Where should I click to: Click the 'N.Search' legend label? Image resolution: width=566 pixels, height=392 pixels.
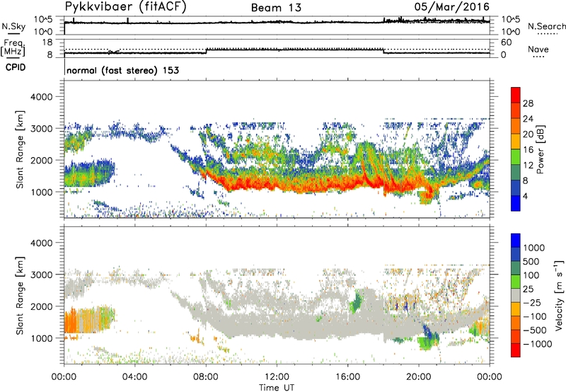click(x=546, y=26)
